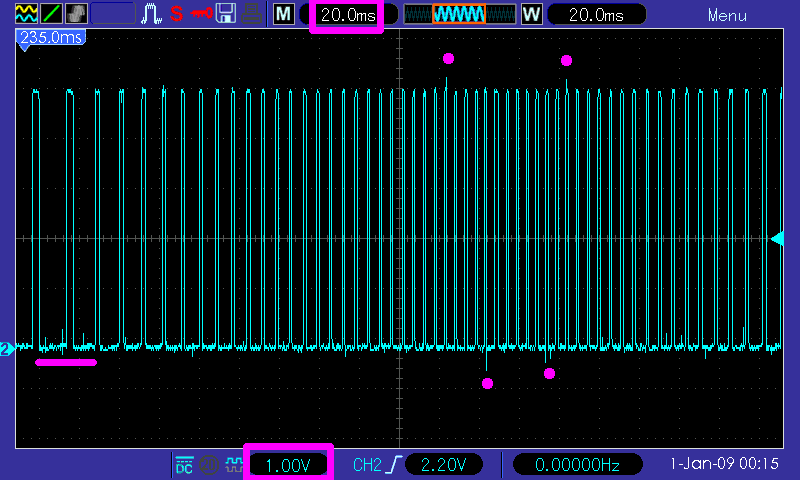Toggle the gray persistence display icon

tap(77, 14)
